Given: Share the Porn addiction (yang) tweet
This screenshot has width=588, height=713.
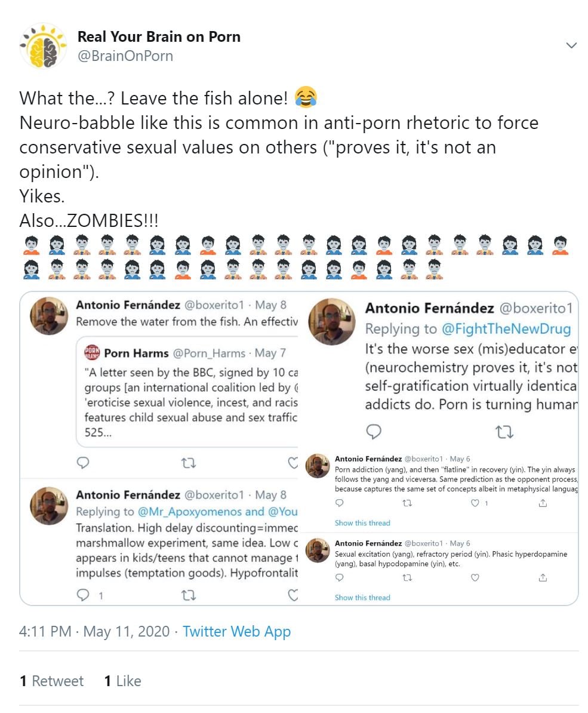Looking at the screenshot, I should [x=543, y=503].
